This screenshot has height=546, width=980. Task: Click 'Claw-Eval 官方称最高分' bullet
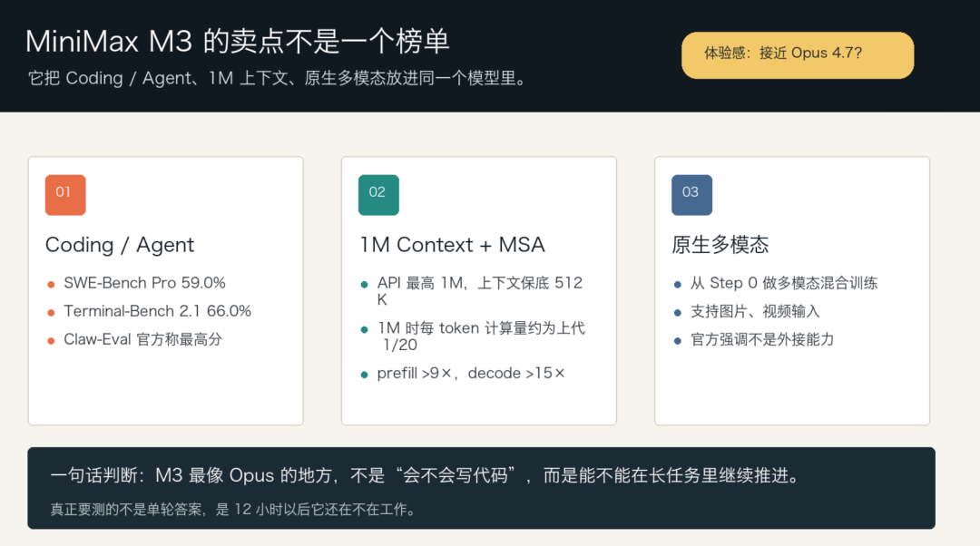click(x=143, y=339)
